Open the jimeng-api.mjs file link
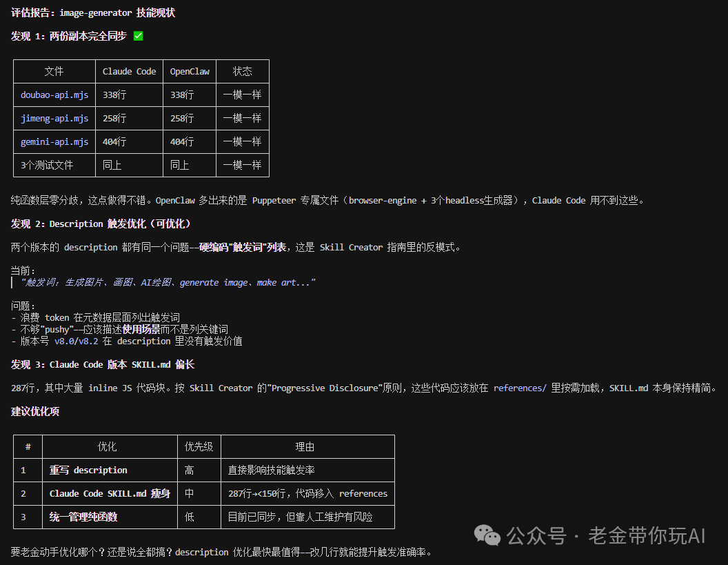Screen dimensions: 728x565 tap(54, 119)
